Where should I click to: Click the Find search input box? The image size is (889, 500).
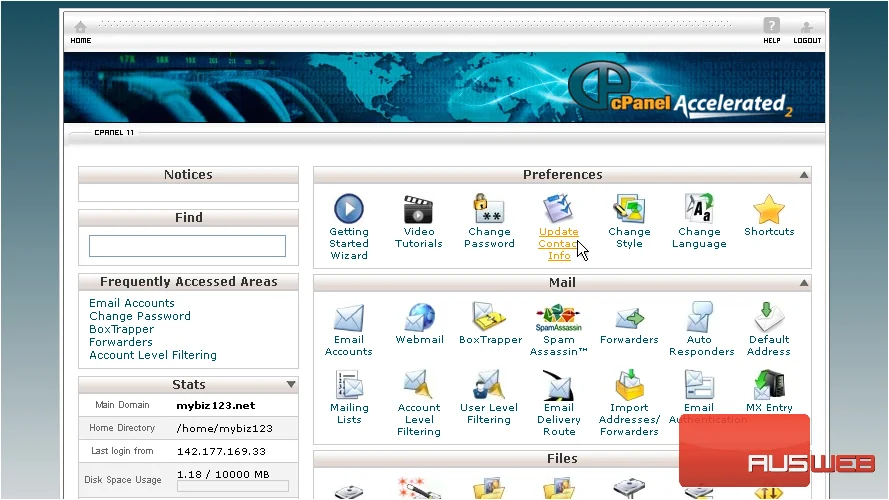coord(187,246)
